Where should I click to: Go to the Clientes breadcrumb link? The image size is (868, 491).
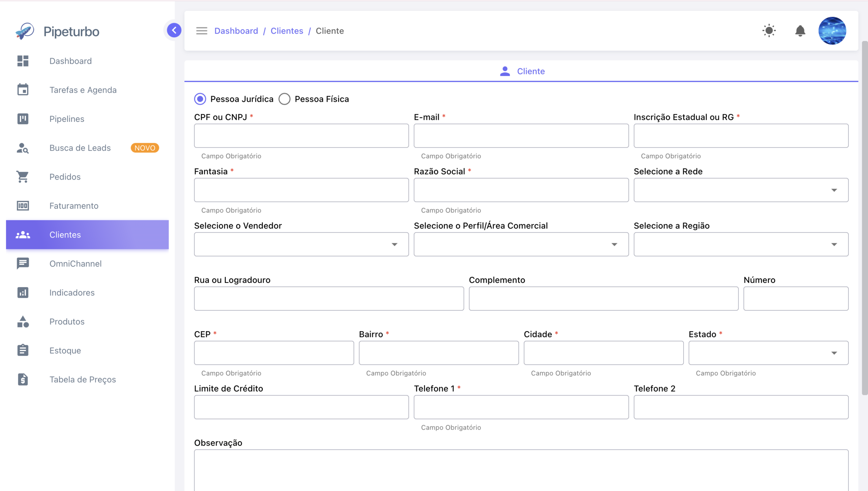pyautogui.click(x=287, y=31)
